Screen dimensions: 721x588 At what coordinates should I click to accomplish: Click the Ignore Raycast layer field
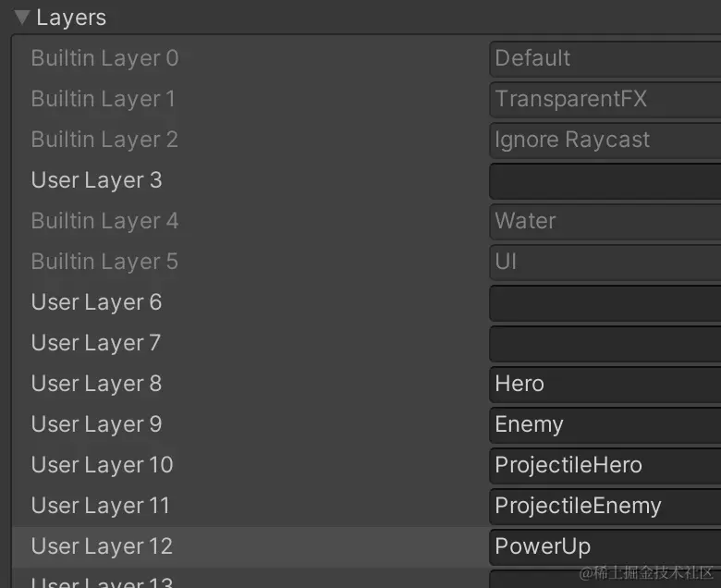point(605,140)
